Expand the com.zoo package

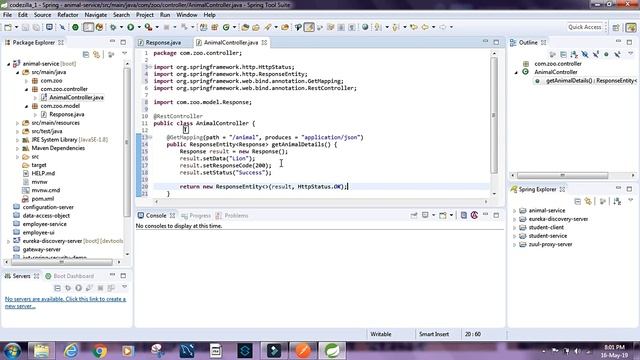(x=27, y=81)
